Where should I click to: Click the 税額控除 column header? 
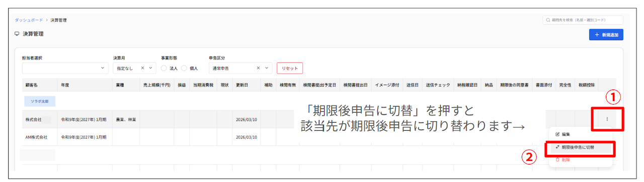tap(587, 85)
